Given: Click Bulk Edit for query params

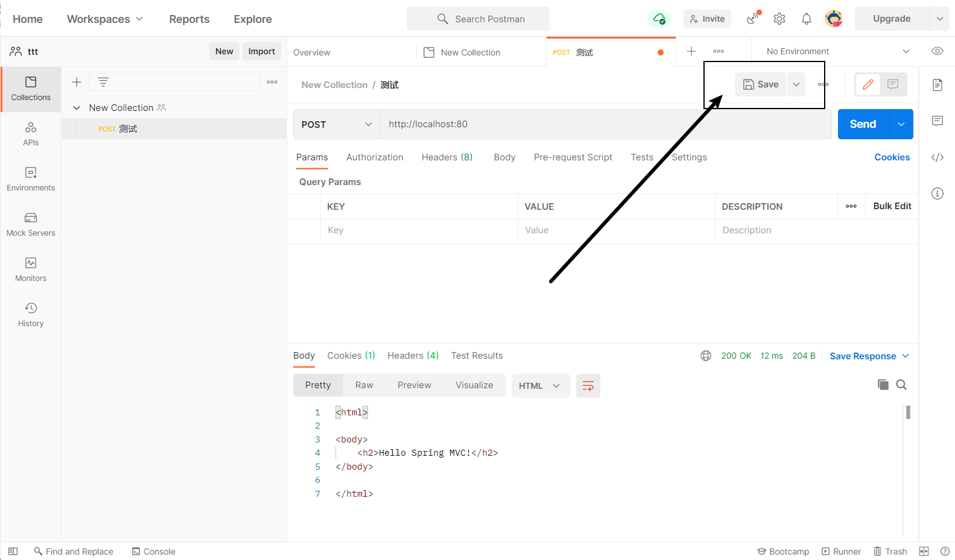Looking at the screenshot, I should 892,206.
